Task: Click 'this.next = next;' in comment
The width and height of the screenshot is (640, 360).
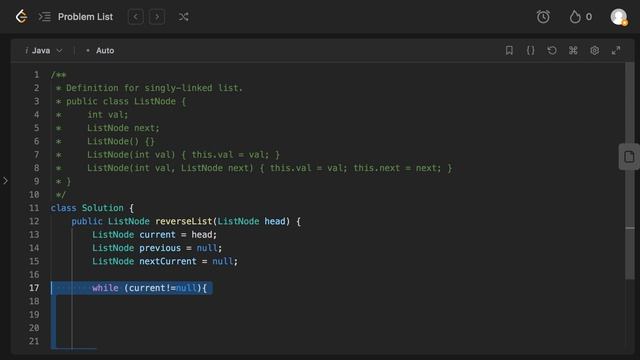Action: (x=398, y=168)
